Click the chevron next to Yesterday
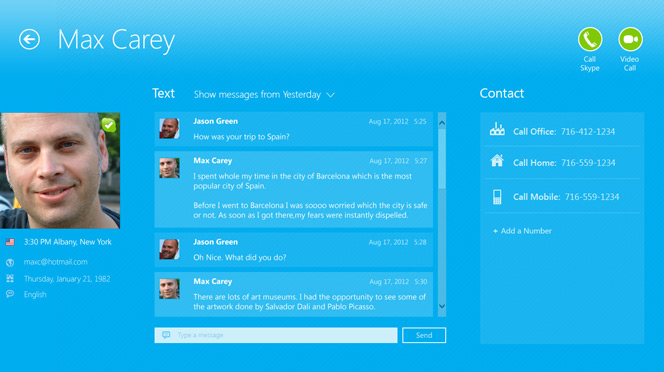Screen dimensions: 664x372 [x=331, y=95]
